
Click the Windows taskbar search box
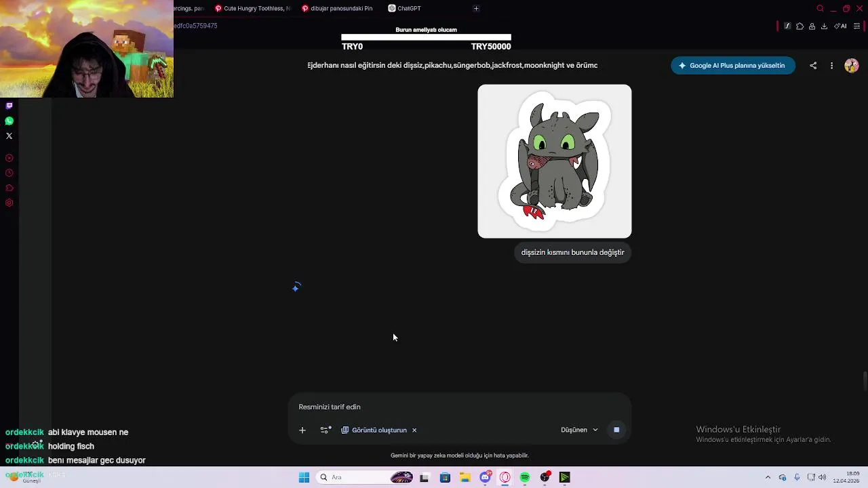[365, 477]
